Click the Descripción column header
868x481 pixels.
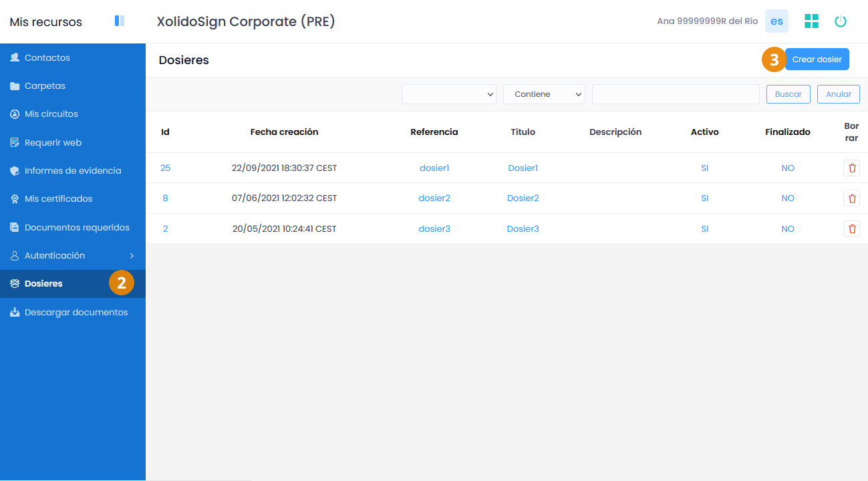(x=615, y=132)
